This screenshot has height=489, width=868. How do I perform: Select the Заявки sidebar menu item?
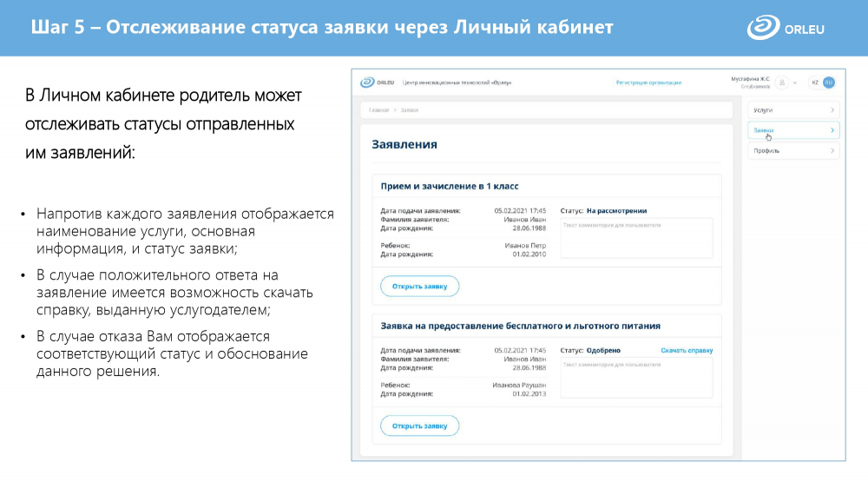pyautogui.click(x=793, y=130)
